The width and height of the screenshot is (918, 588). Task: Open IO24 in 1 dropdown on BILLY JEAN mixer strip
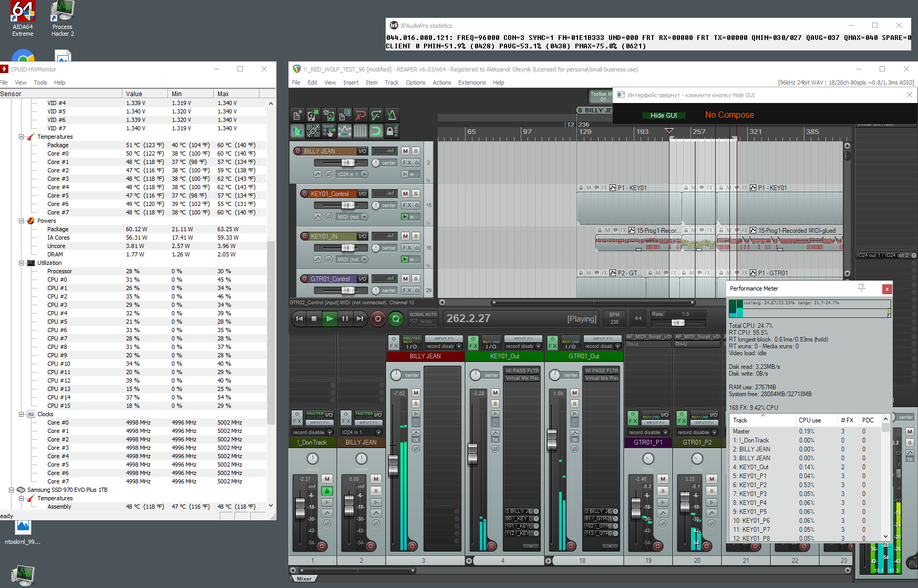[x=362, y=432]
